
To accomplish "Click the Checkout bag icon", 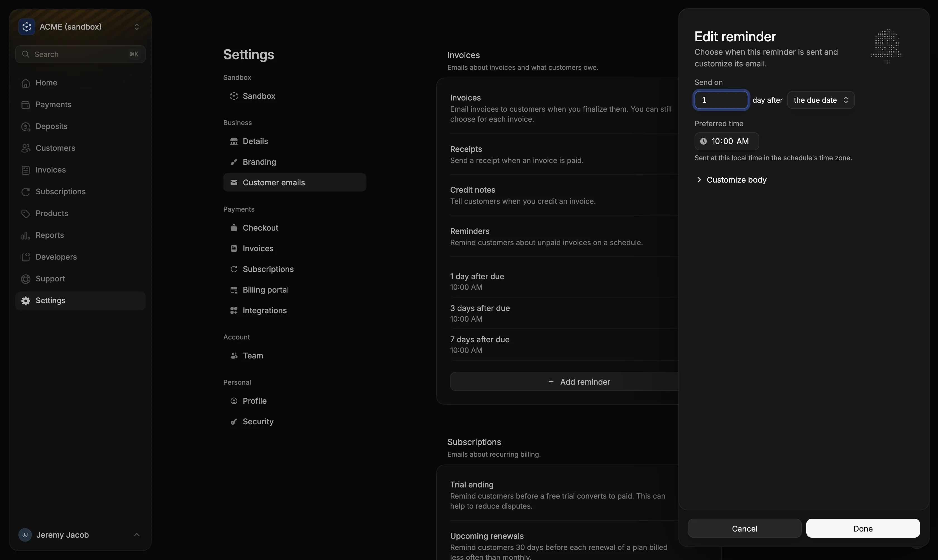I will (234, 228).
